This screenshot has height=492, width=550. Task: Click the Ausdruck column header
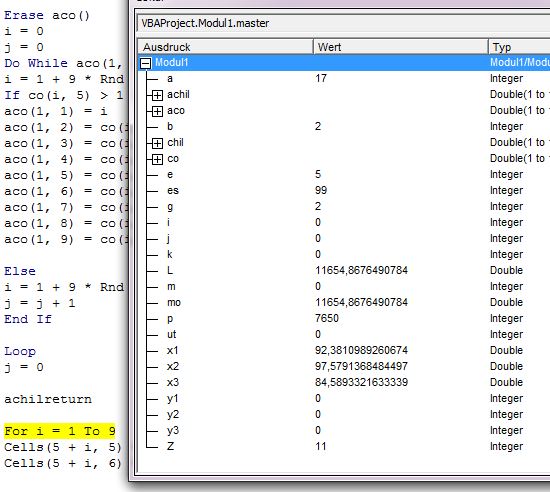coord(225,47)
